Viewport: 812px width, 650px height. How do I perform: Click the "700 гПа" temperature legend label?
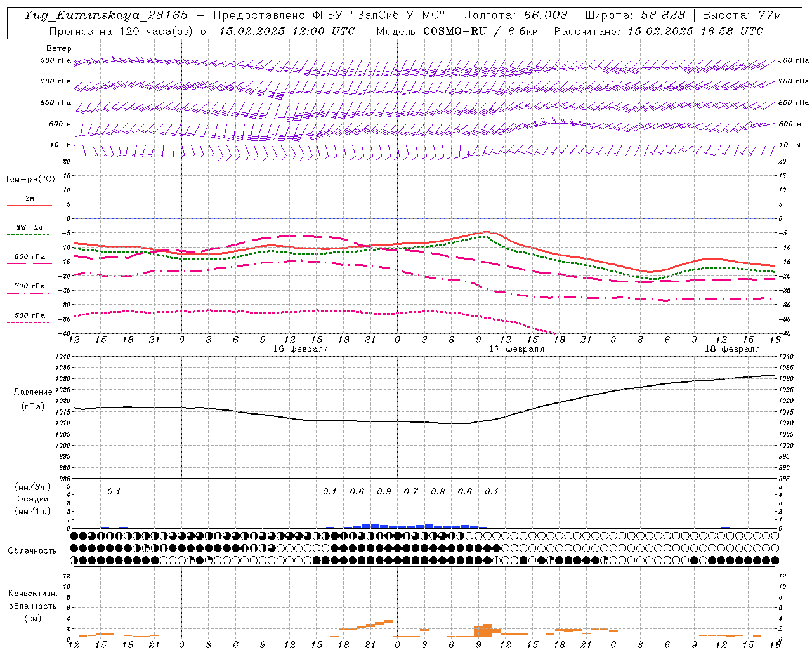[30, 286]
